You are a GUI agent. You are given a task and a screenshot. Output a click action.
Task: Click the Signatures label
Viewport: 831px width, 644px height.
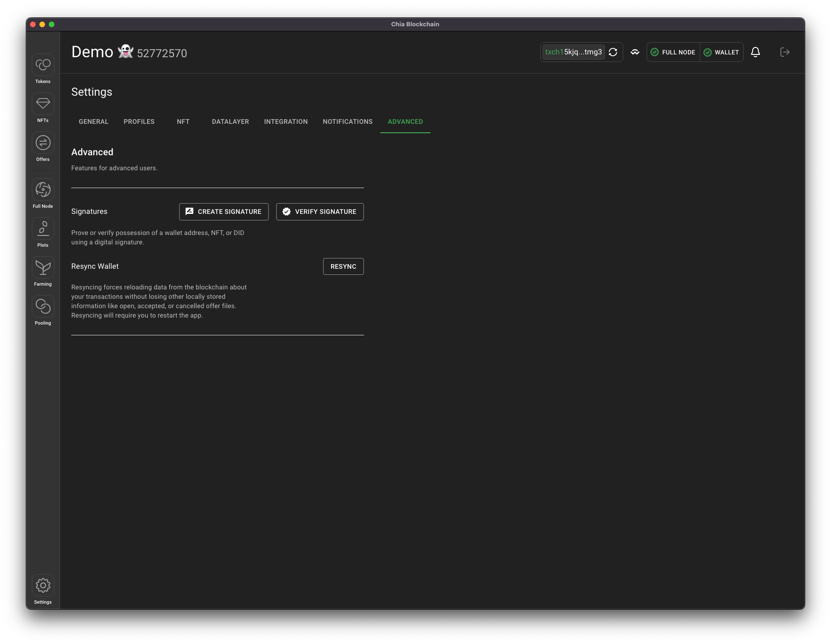coord(89,212)
